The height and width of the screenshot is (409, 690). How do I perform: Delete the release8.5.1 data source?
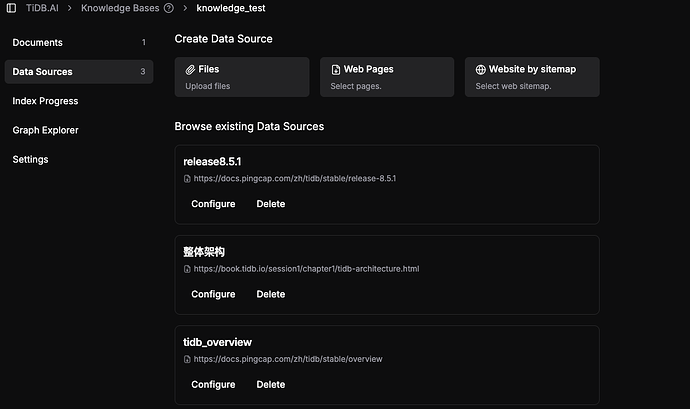pos(270,204)
